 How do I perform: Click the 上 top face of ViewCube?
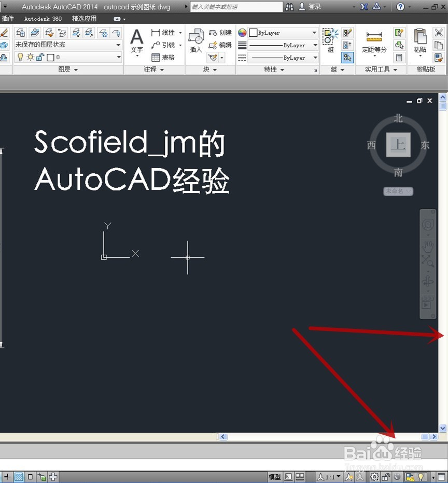[398, 144]
